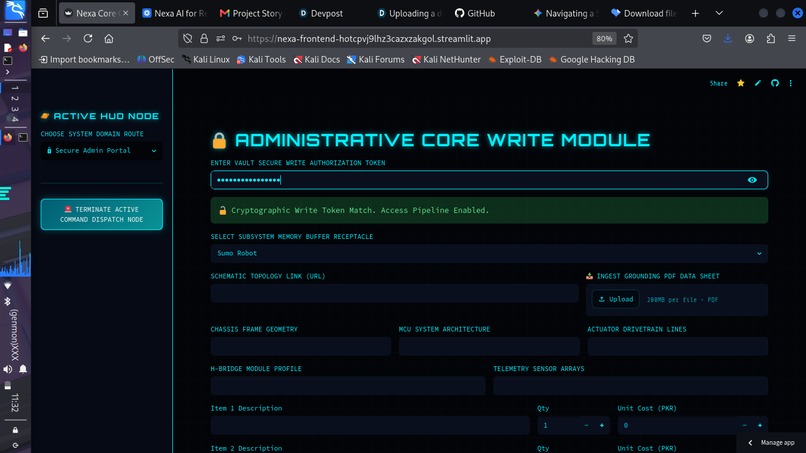Click the address bar URL

pos(369,39)
